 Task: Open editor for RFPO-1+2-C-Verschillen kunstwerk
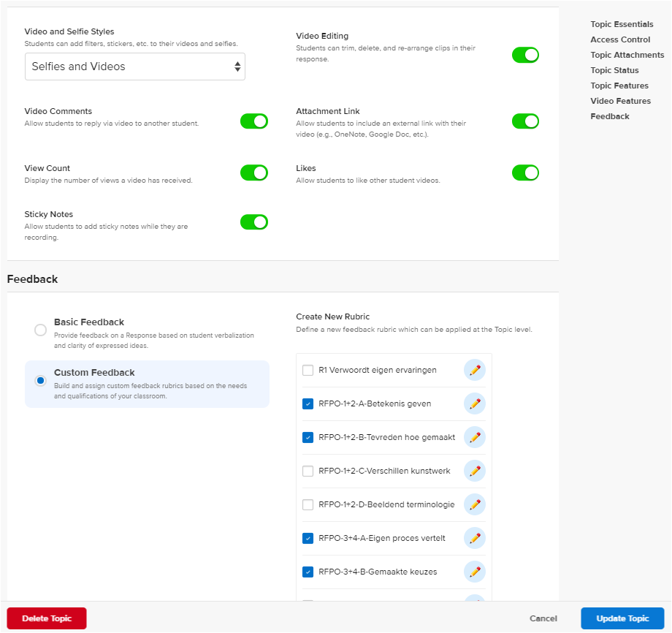point(475,471)
